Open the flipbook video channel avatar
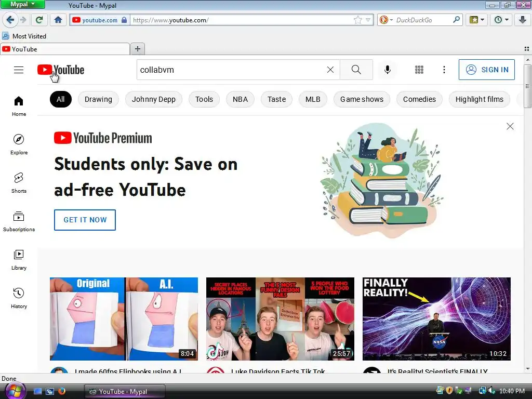 click(x=59, y=370)
